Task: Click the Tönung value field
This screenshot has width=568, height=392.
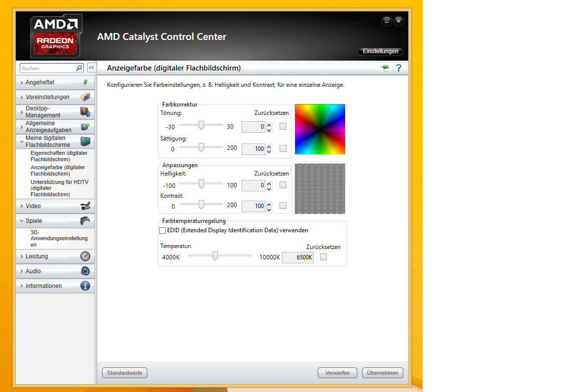Action: pyautogui.click(x=253, y=127)
